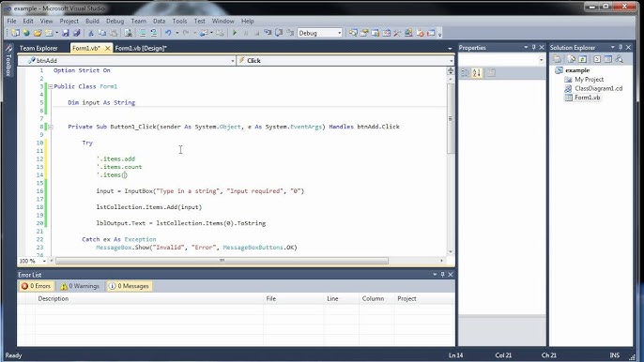644x362 pixels.
Task: Toggle the 0 Warnings filter
Action: [80, 286]
